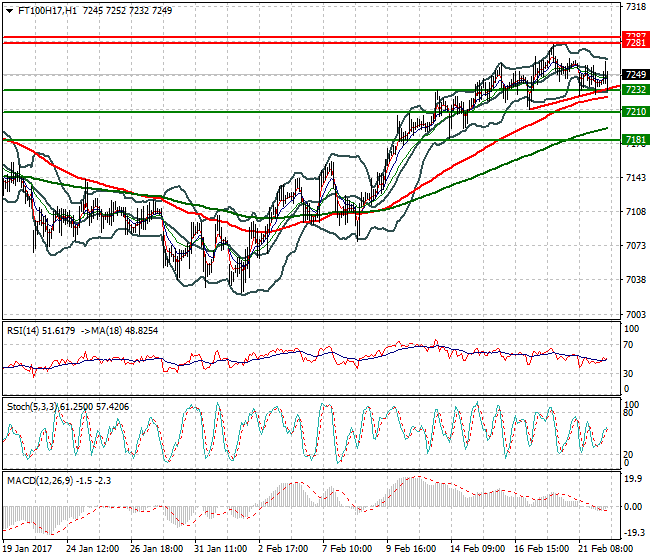Click the 26 Jan 18:00 time label
The width and height of the screenshot is (660, 560).
coord(157,549)
